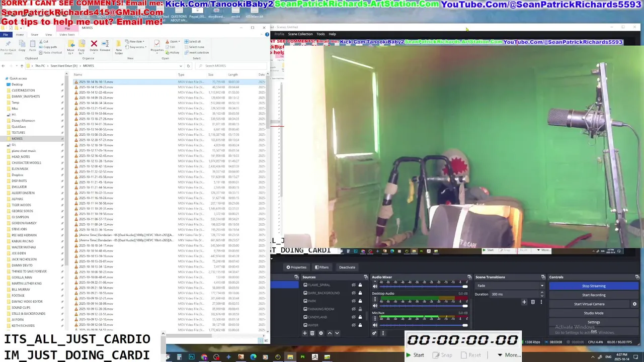The width and height of the screenshot is (644, 362).
Task: Open virtual camera settings gear in Controls
Action: 634,304
